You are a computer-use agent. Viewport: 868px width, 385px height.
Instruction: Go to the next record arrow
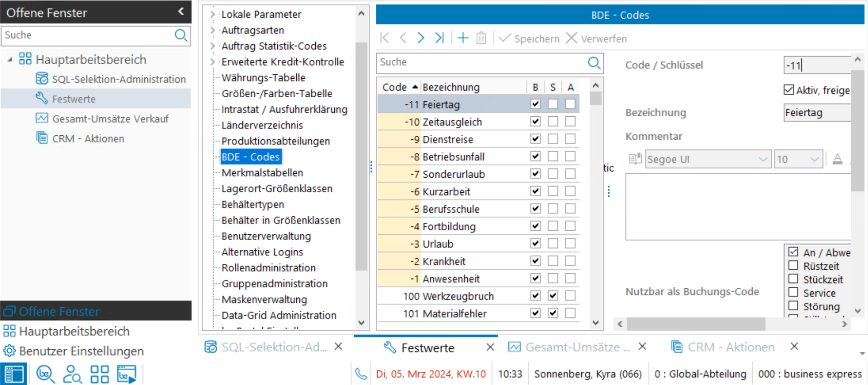421,38
